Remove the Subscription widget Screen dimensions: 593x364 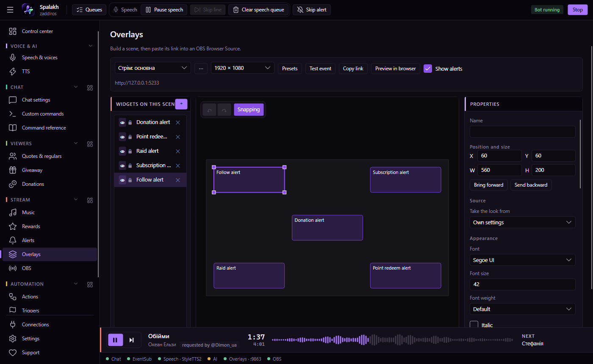point(178,165)
